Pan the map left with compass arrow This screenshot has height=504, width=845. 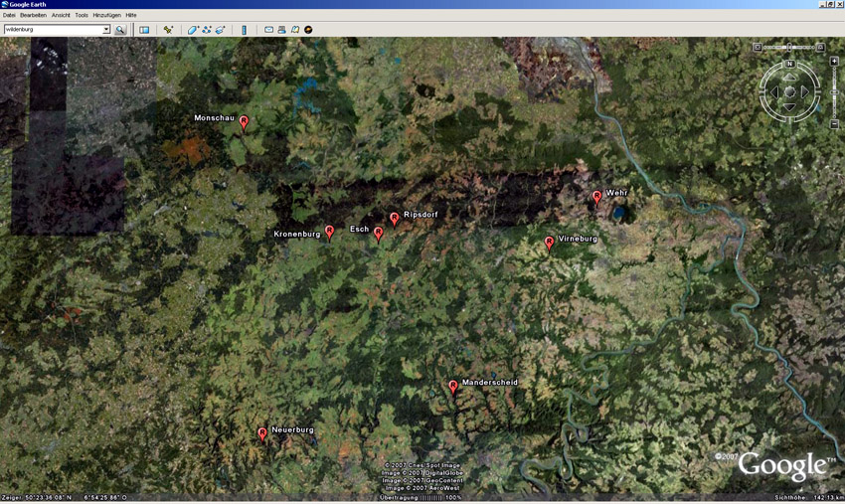point(774,92)
